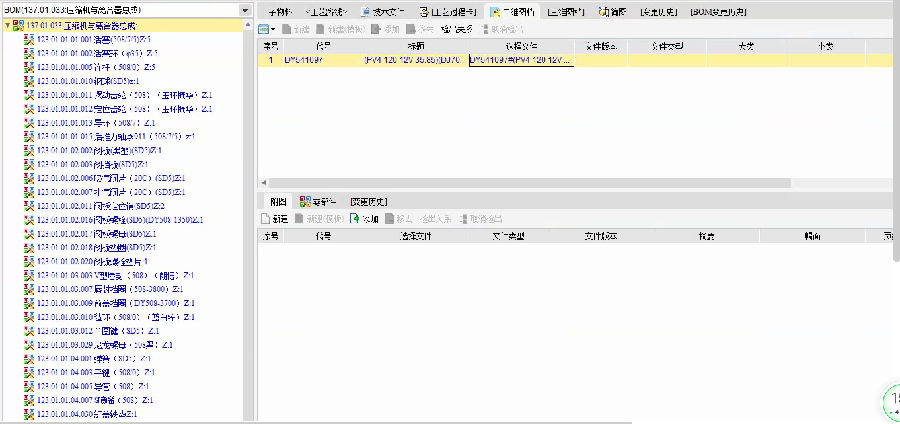Click the 大类 column header
900x424 pixels.
click(x=747, y=46)
